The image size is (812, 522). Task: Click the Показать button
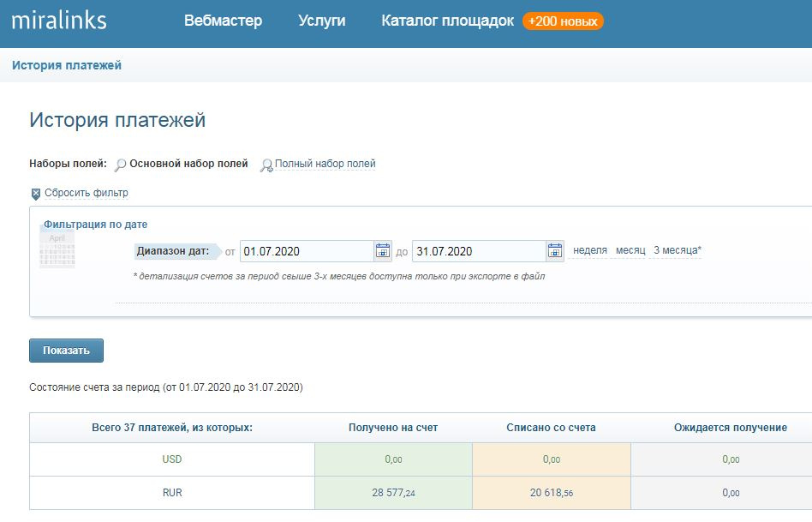pyautogui.click(x=66, y=351)
